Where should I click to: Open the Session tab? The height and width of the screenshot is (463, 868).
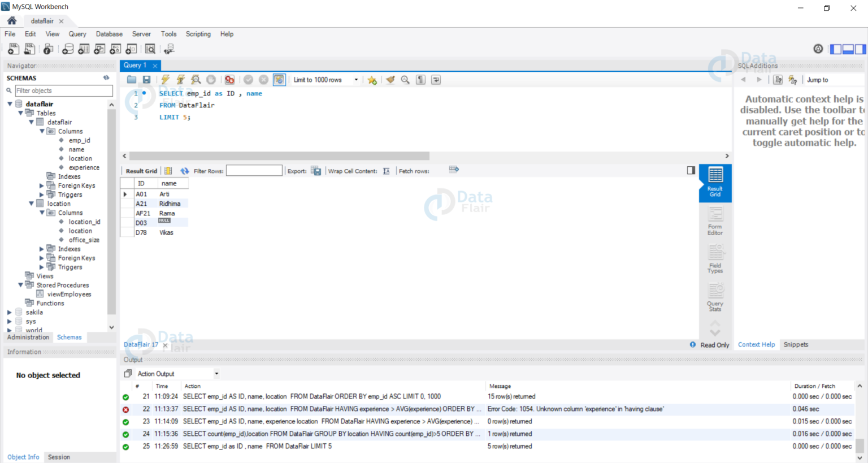coord(59,457)
